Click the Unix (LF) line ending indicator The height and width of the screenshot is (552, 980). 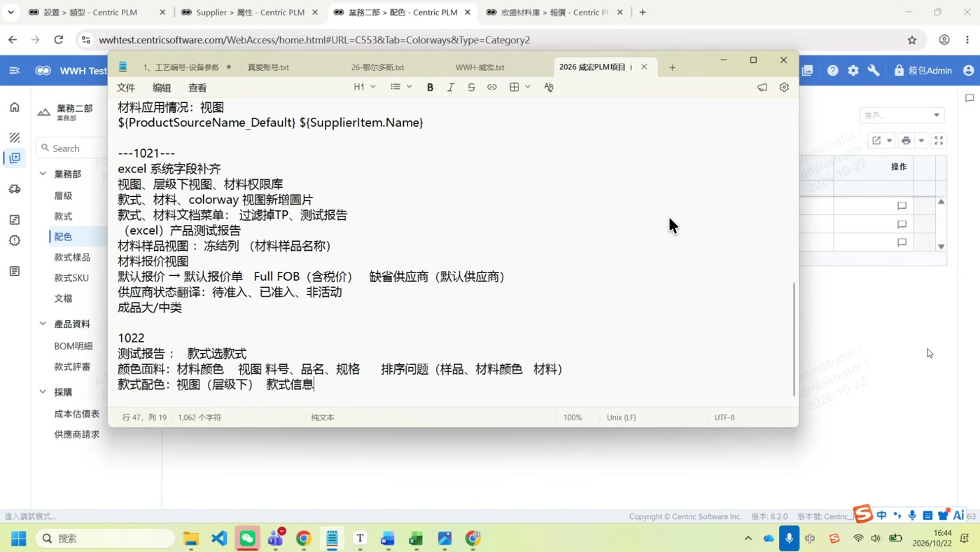[x=622, y=418]
